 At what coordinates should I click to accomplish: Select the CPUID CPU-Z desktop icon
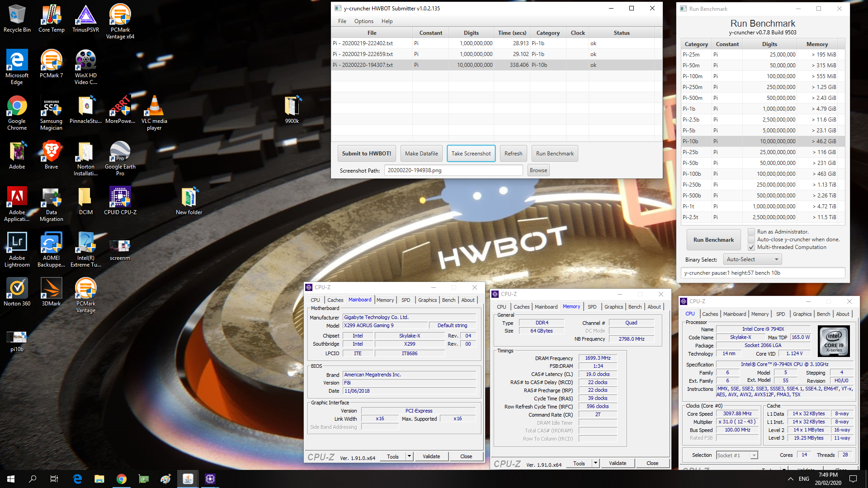(x=120, y=201)
